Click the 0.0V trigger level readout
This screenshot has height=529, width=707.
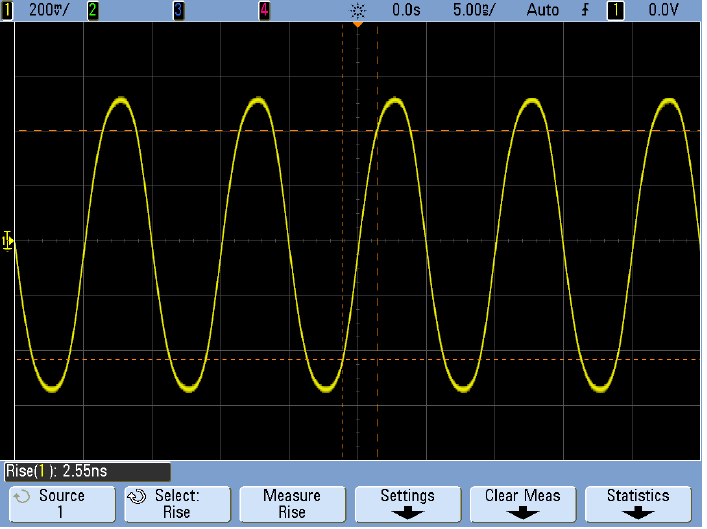pos(663,10)
